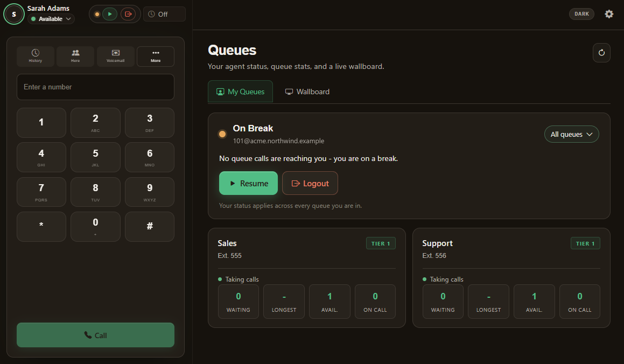Click Support ON CALL stat tile
Image resolution: width=624 pixels, height=364 pixels.
(580, 302)
